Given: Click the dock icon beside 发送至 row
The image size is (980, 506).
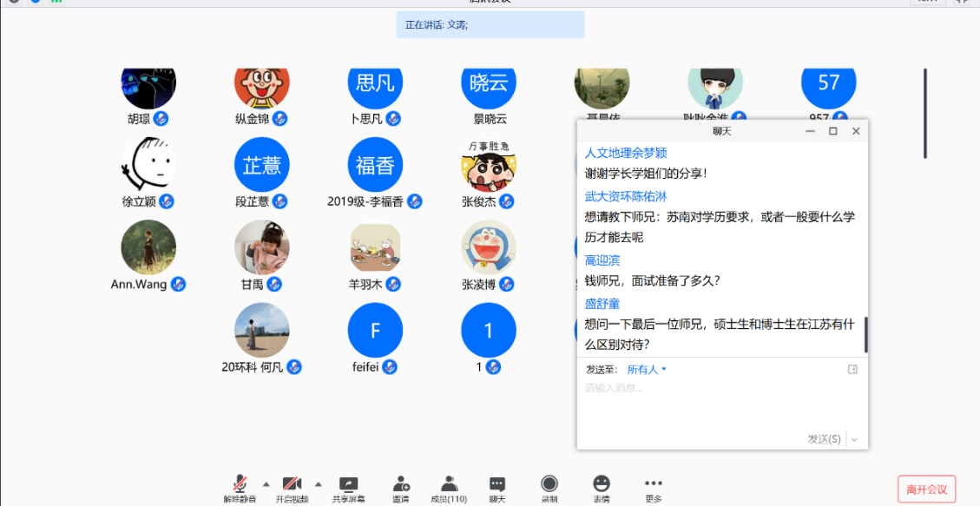Looking at the screenshot, I should 852,370.
